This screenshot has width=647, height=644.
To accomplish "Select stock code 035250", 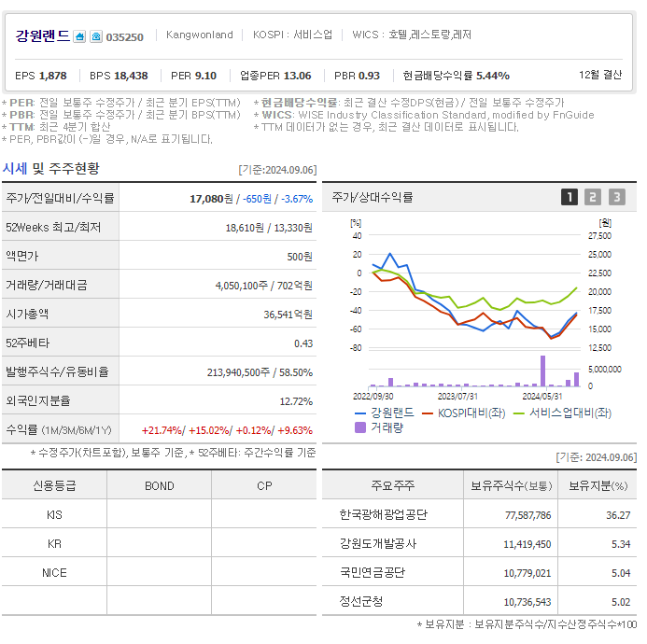I will click(124, 37).
